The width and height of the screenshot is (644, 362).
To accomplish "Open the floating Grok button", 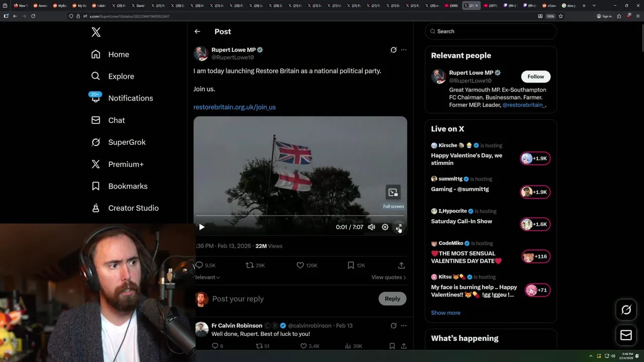I will click(x=626, y=310).
